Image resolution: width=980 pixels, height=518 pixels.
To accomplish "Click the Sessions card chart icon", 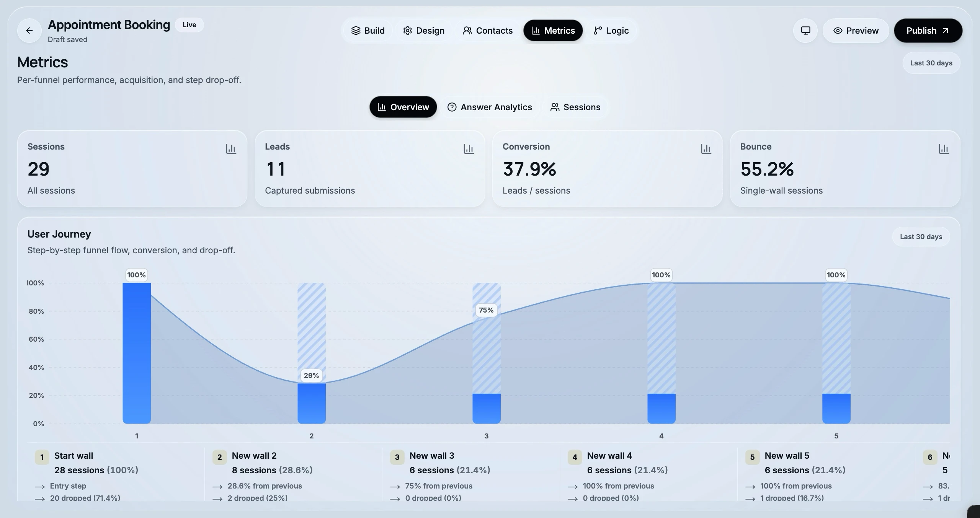I will (231, 149).
